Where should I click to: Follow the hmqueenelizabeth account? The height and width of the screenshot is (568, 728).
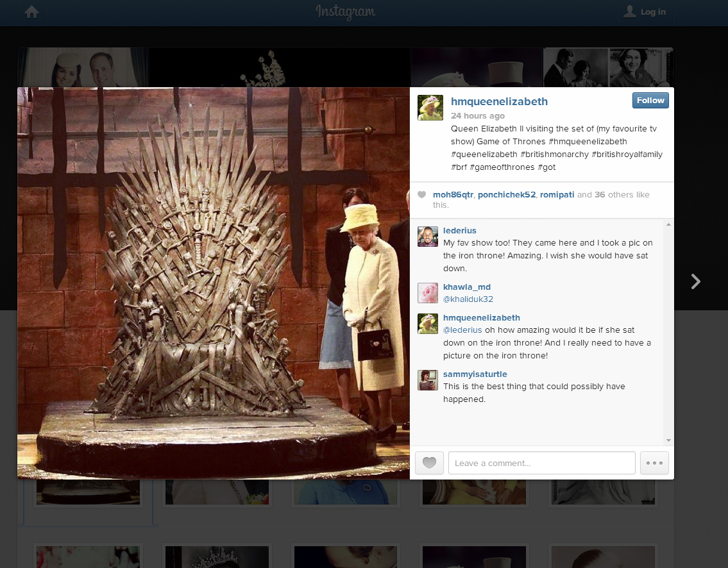tap(650, 100)
